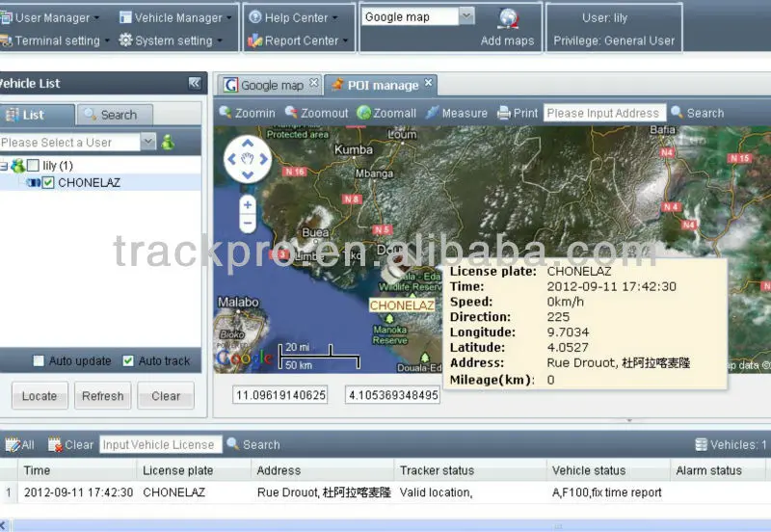Open the Google map type dropdown

tap(466, 16)
